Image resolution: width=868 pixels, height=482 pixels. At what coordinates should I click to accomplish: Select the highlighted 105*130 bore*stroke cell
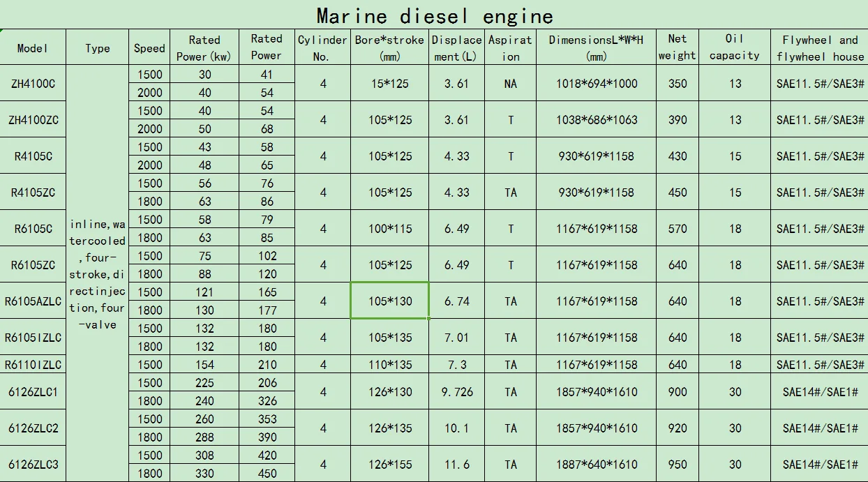[389, 301]
